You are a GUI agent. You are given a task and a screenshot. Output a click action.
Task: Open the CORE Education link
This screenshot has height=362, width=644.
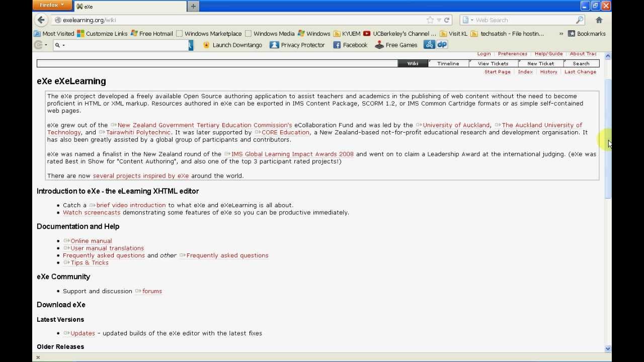282,132
